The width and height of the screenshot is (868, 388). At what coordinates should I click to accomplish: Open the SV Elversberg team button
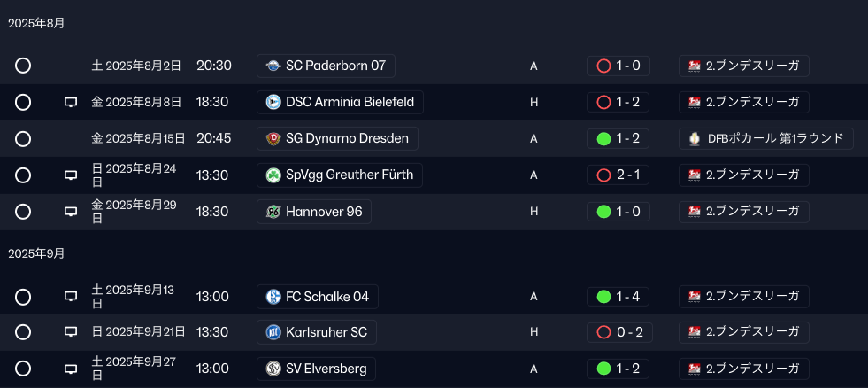click(x=316, y=369)
